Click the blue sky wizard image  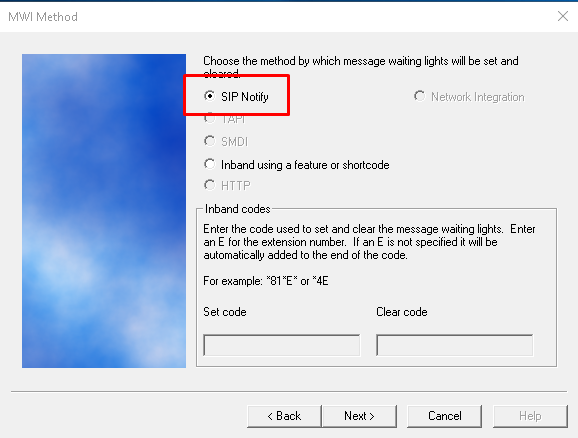pos(104,211)
